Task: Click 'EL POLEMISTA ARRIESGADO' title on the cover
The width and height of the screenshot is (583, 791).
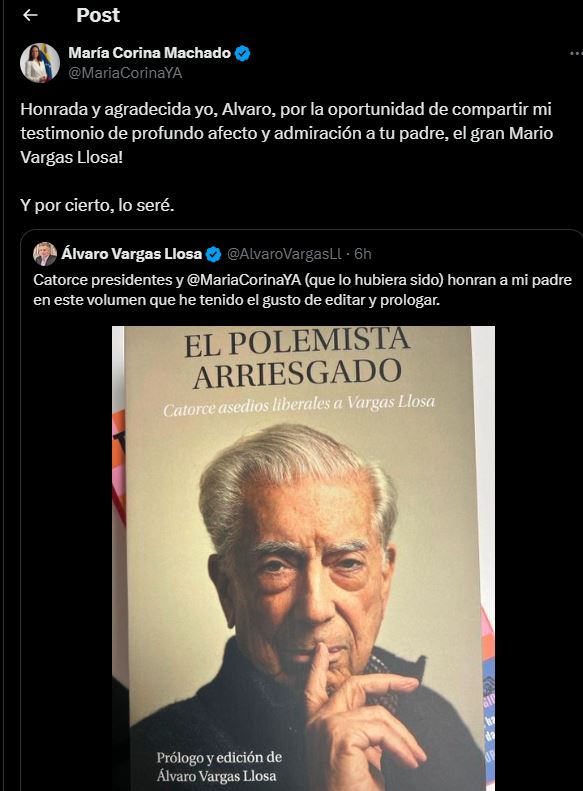Action: (298, 360)
